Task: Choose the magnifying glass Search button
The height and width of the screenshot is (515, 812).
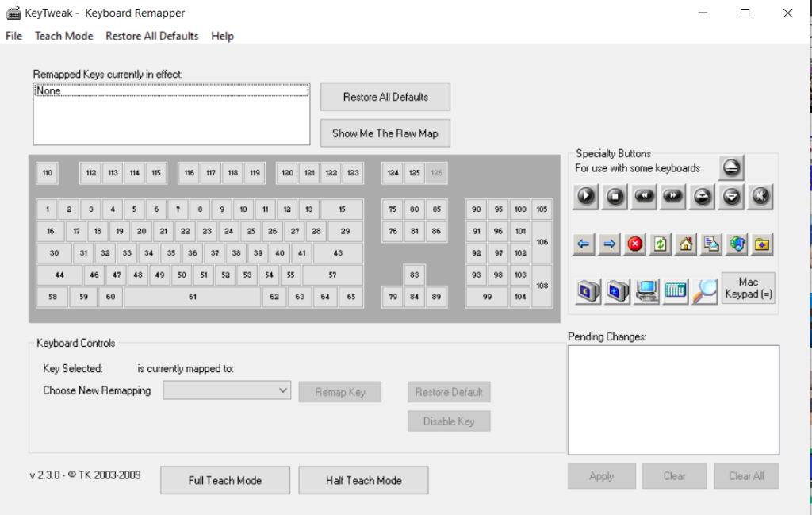Action: click(x=704, y=291)
